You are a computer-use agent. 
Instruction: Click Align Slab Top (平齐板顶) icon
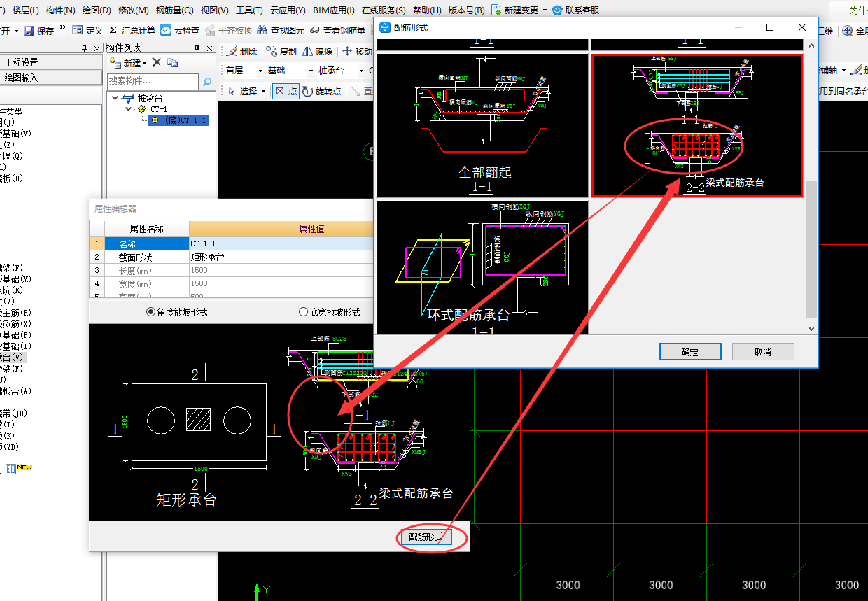210,31
